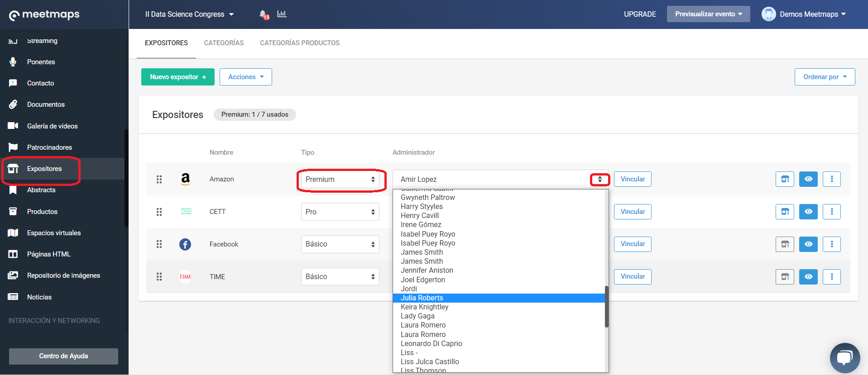Click the TIME store icon button
The height and width of the screenshot is (375, 868).
[785, 276]
